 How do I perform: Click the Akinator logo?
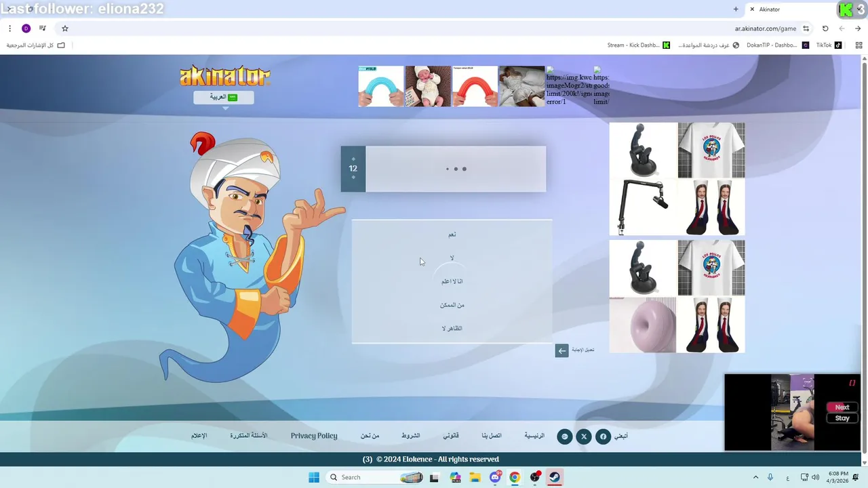224,76
